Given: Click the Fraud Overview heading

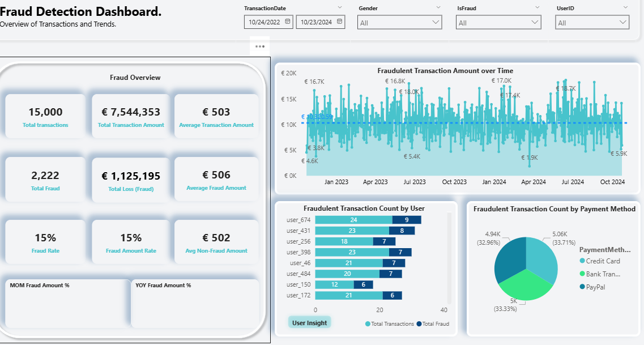Looking at the screenshot, I should (135, 77).
